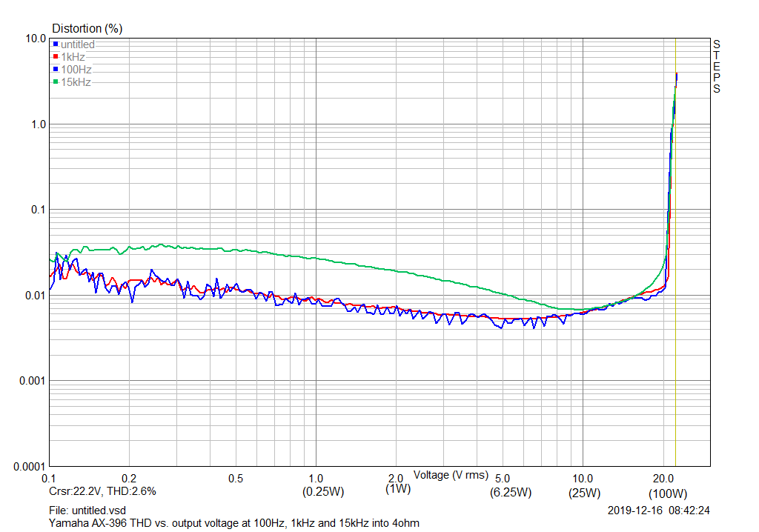This screenshot has height=532, width=759.
Task: Click the 'Crsr:22.2V, THD:2.6%' cursor readout
Action: [x=102, y=491]
